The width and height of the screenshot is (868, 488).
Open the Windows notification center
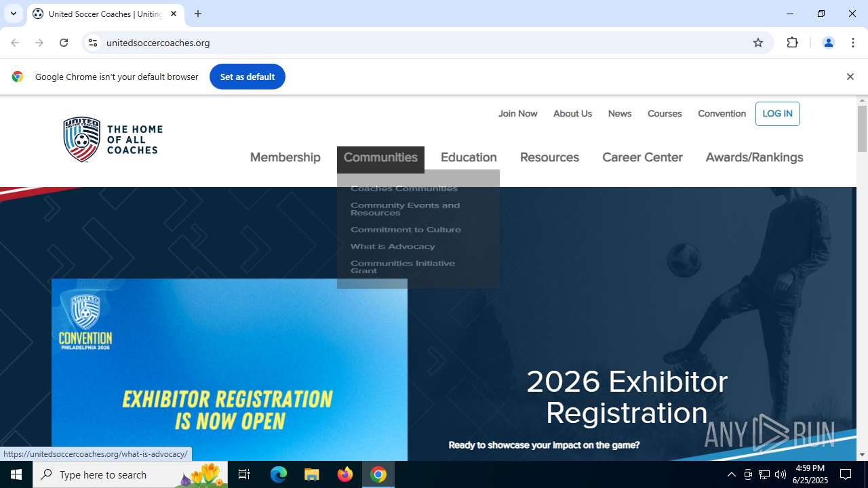point(846,474)
